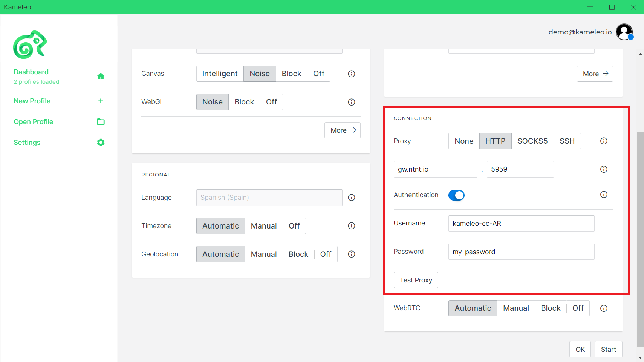
Task: Click the info icon next to Proxy
Action: [x=603, y=141]
